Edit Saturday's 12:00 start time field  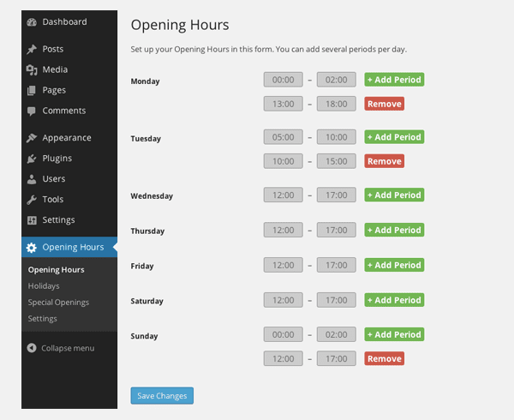(x=284, y=300)
